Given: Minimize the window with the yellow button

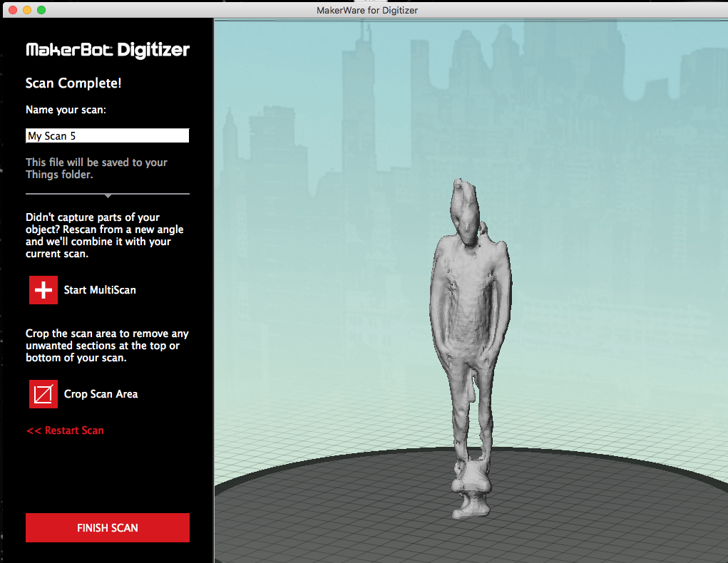Looking at the screenshot, I should [x=27, y=10].
